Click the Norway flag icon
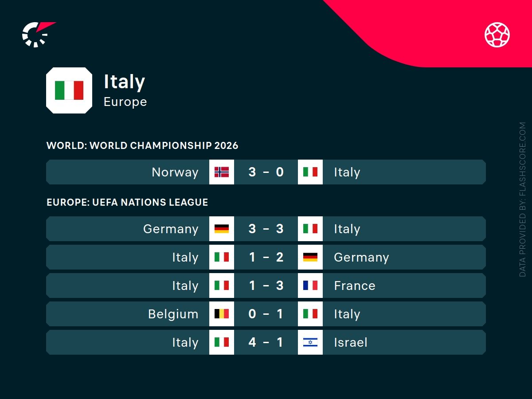The height and width of the screenshot is (399, 532). pyautogui.click(x=222, y=172)
